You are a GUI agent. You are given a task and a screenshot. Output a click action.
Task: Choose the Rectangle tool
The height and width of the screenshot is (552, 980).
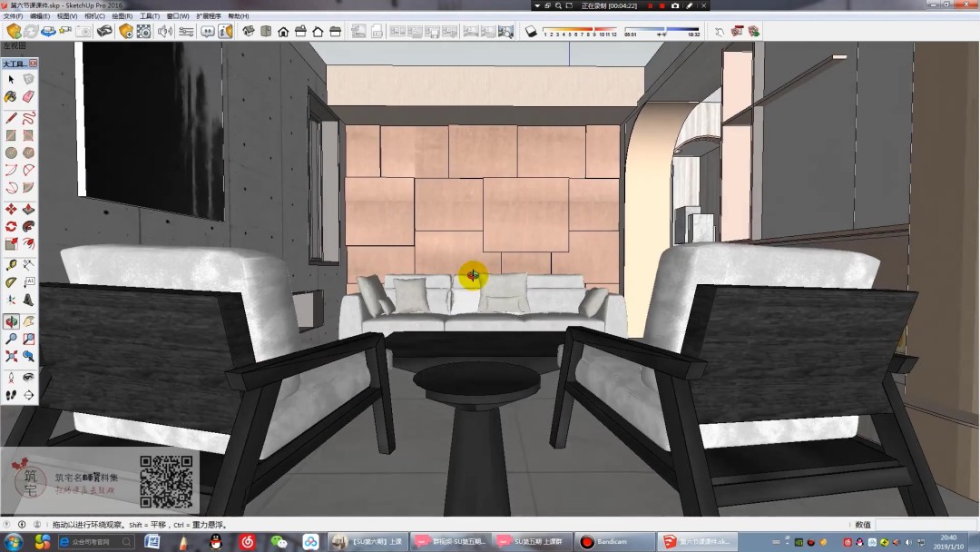[11, 135]
